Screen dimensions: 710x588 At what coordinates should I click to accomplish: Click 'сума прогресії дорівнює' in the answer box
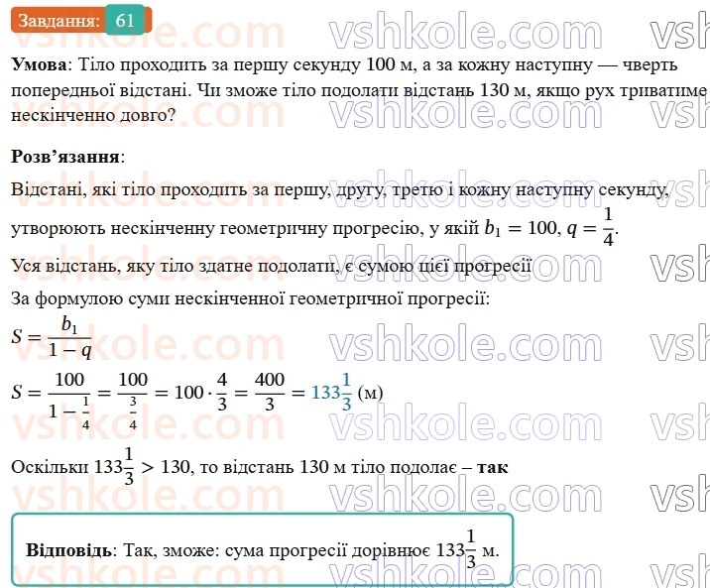pos(328,551)
